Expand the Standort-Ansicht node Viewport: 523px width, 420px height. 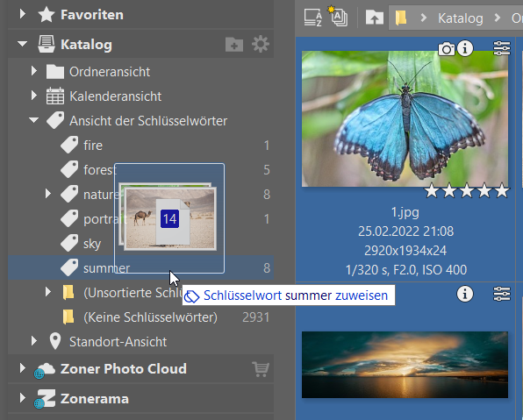[34, 341]
